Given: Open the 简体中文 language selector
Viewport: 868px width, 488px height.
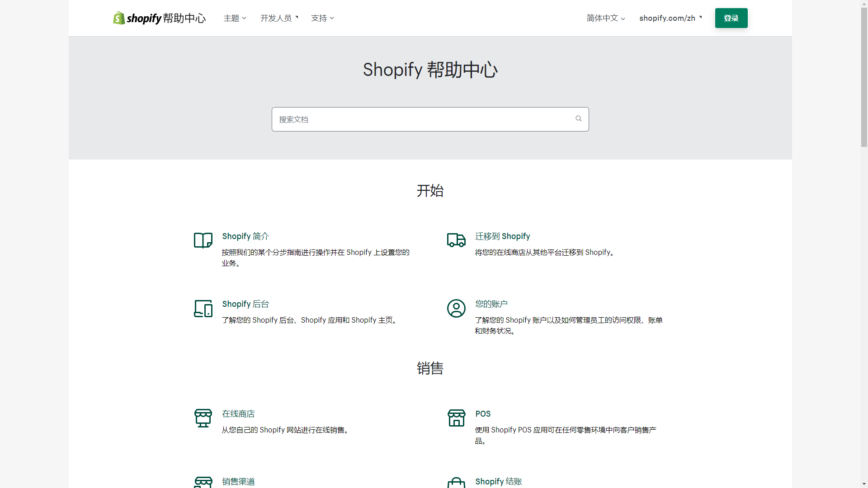Looking at the screenshot, I should [x=605, y=18].
